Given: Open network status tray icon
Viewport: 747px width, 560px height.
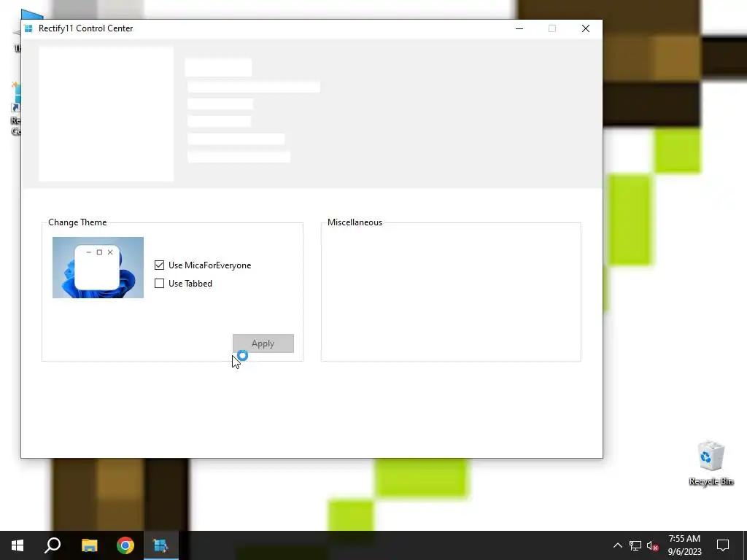Looking at the screenshot, I should point(635,545).
